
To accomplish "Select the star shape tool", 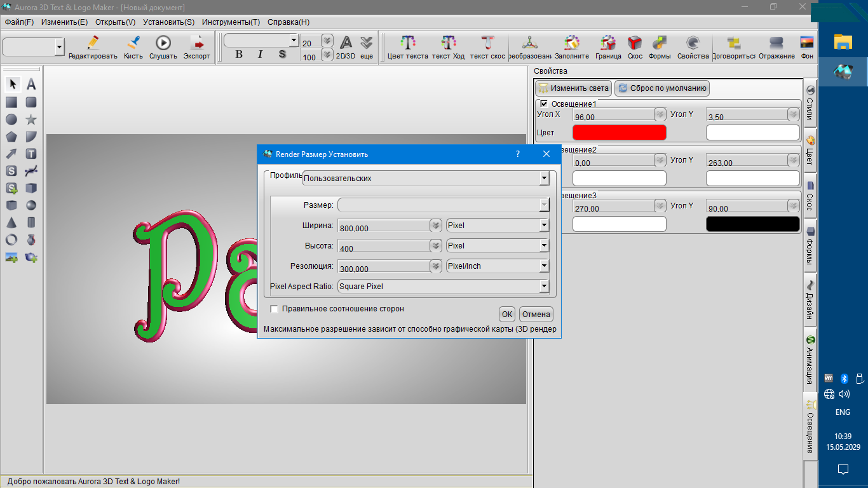I will 31,119.
